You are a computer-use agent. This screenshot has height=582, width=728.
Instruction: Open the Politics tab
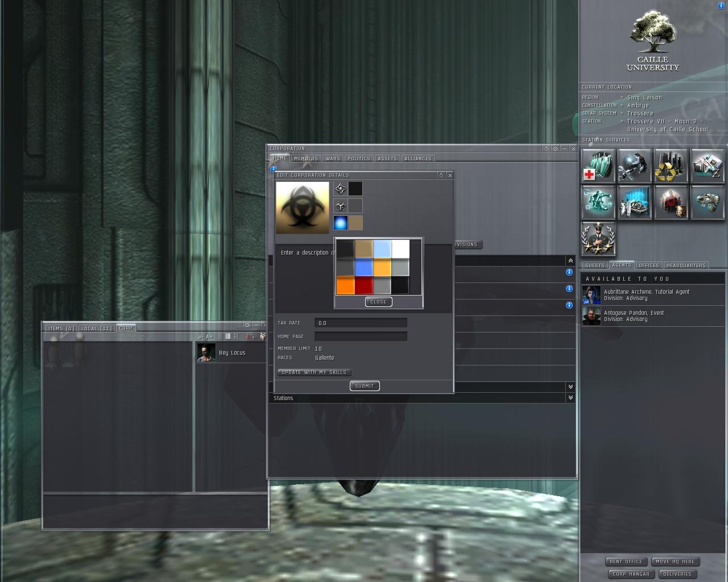tap(359, 159)
